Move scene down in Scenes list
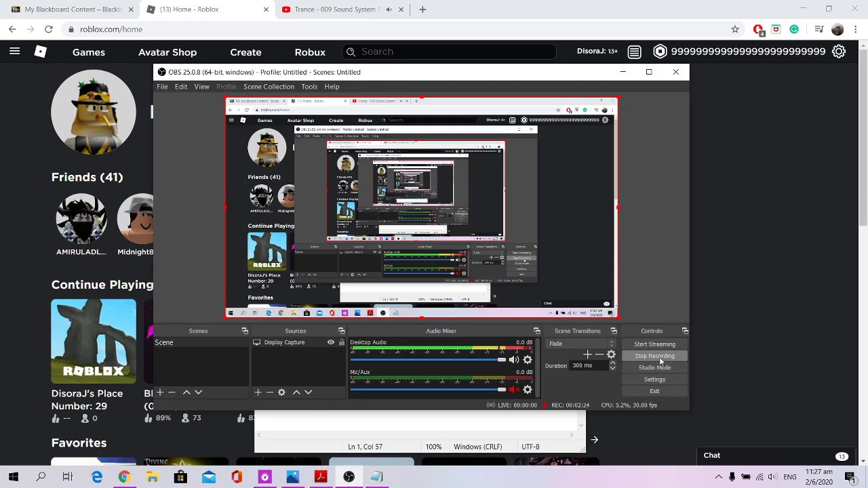868x488 pixels. pyautogui.click(x=198, y=392)
